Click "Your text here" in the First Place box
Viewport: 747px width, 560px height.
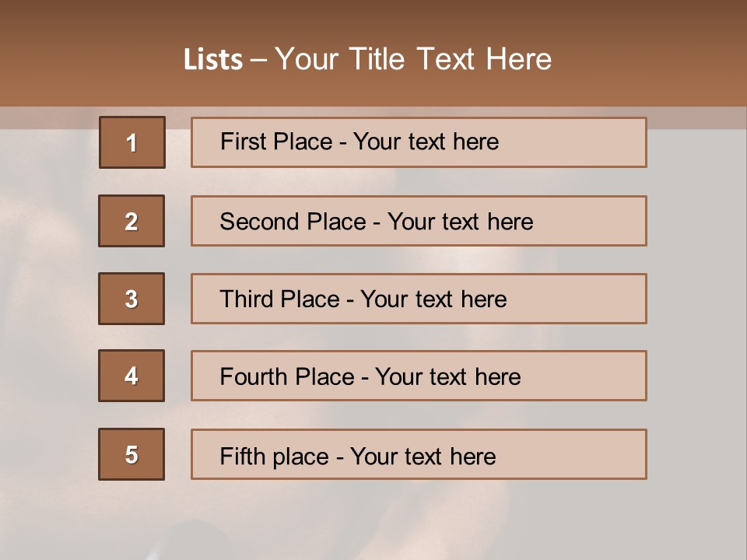click(426, 142)
